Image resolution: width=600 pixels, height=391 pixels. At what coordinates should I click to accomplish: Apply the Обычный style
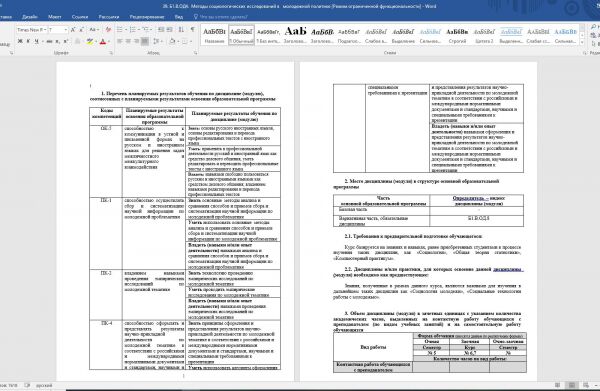pyautogui.click(x=241, y=35)
